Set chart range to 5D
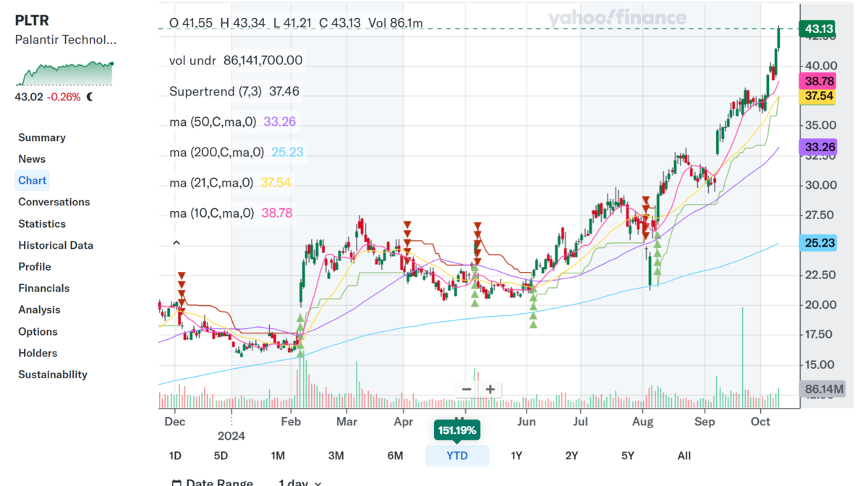The image size is (868, 486). pyautogui.click(x=221, y=456)
